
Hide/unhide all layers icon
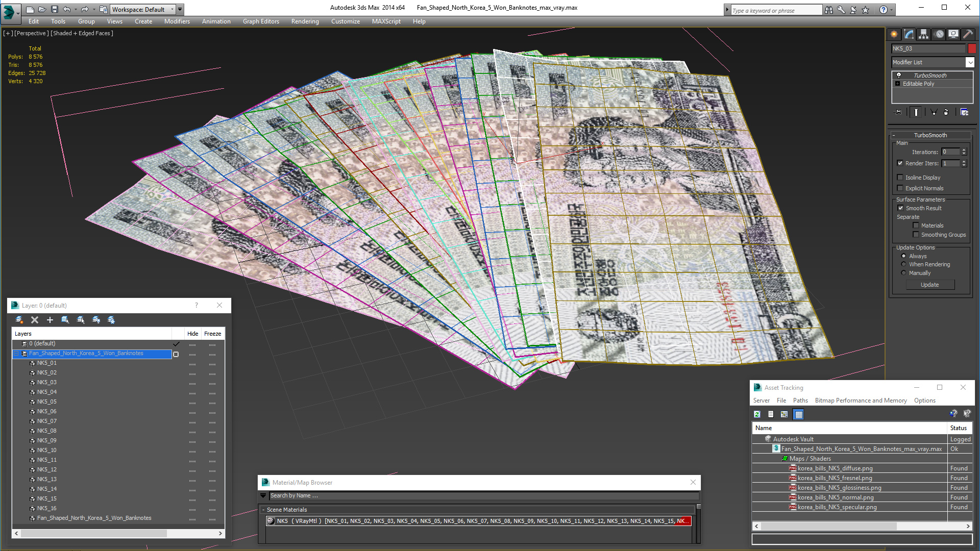pyautogui.click(x=96, y=320)
